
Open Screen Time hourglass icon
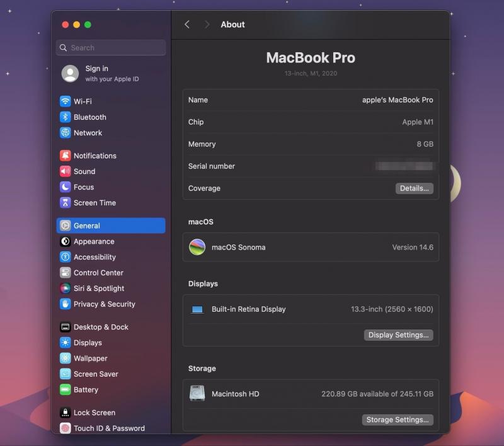click(x=66, y=203)
